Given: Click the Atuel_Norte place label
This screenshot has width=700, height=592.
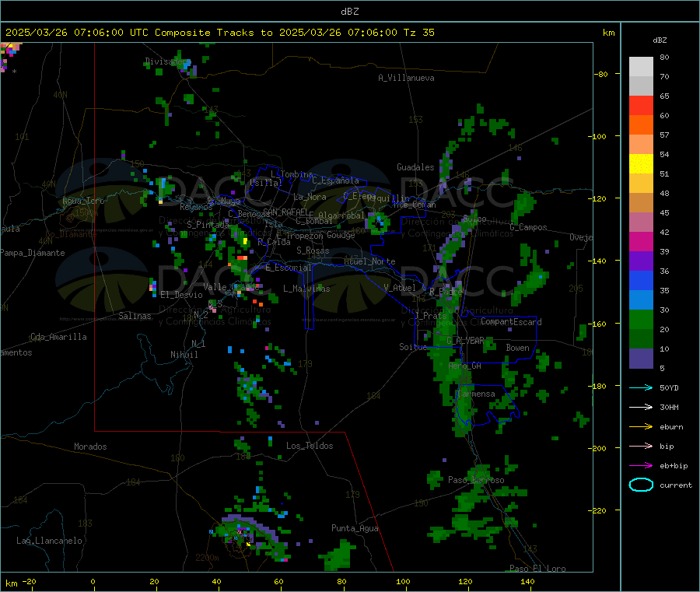Looking at the screenshot, I should coord(369,261).
